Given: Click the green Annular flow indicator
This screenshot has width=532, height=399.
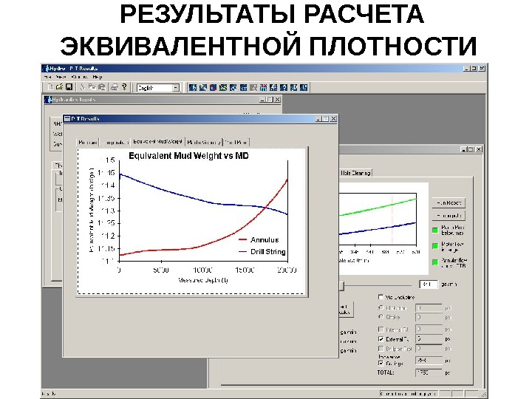Looking at the screenshot, I should (435, 262).
